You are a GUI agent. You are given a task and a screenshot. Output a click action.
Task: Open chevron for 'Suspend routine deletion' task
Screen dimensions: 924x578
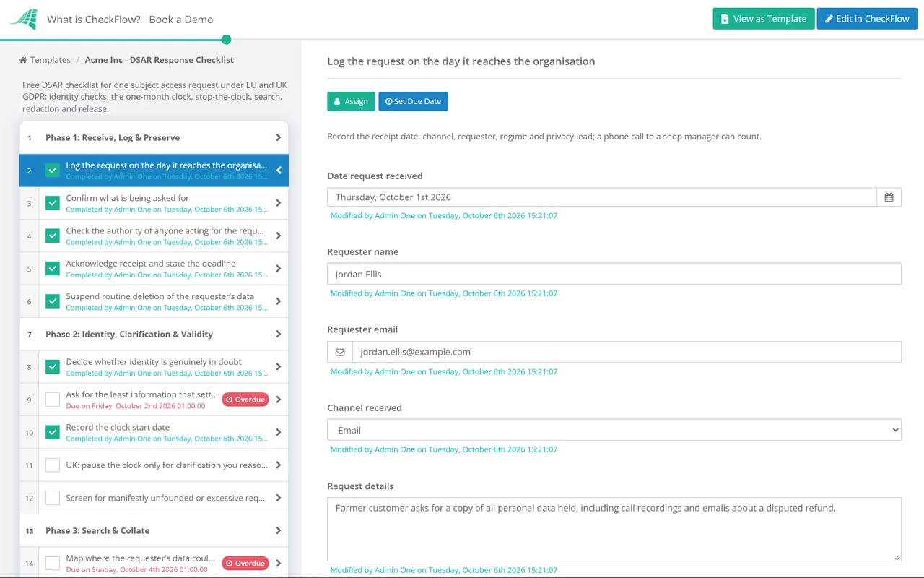pos(279,301)
